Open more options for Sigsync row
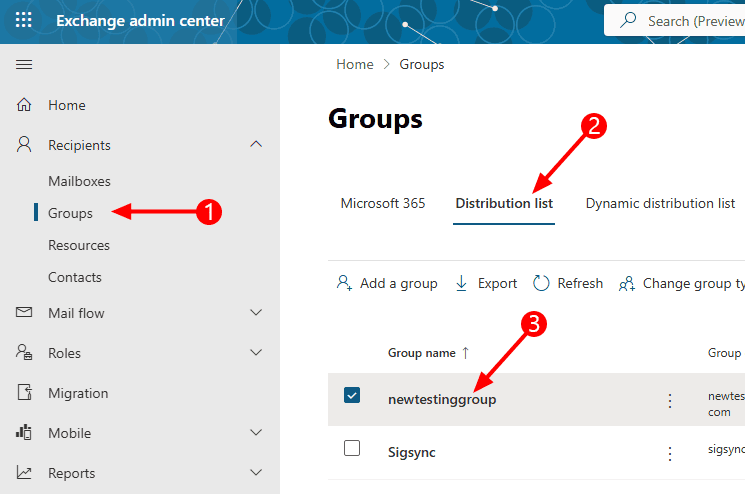This screenshot has width=745, height=494. pos(670,453)
